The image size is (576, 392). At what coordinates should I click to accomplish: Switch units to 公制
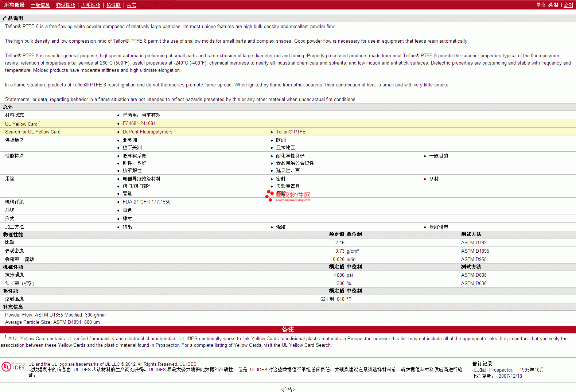[568, 5]
